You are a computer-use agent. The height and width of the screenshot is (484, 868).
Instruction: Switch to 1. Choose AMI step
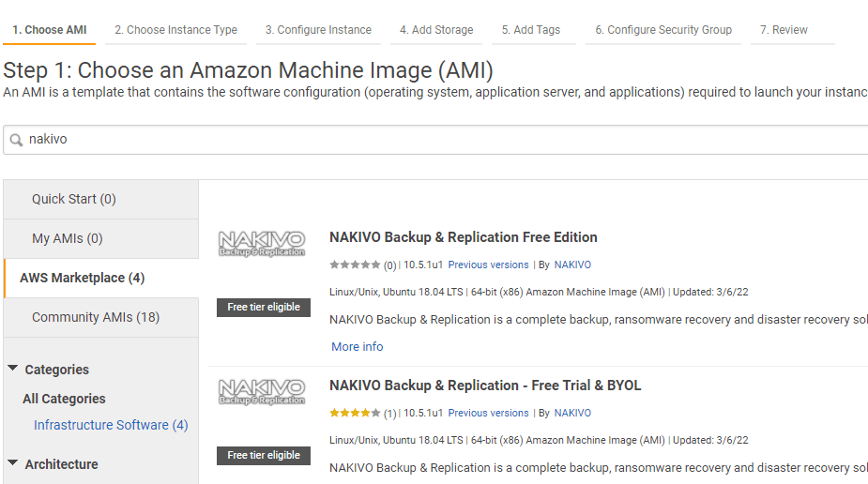50,30
